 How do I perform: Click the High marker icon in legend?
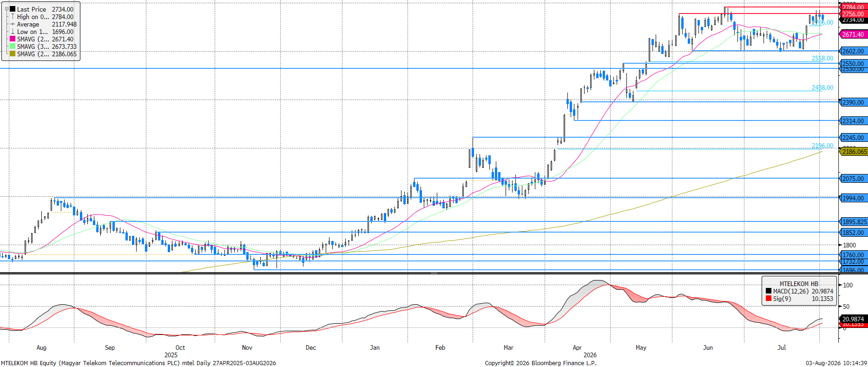pyautogui.click(x=13, y=17)
